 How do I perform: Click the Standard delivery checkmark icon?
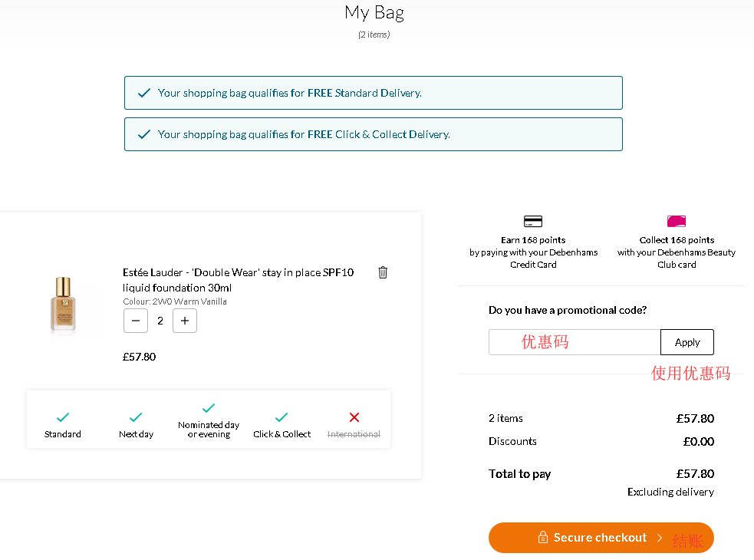pyautogui.click(x=63, y=417)
